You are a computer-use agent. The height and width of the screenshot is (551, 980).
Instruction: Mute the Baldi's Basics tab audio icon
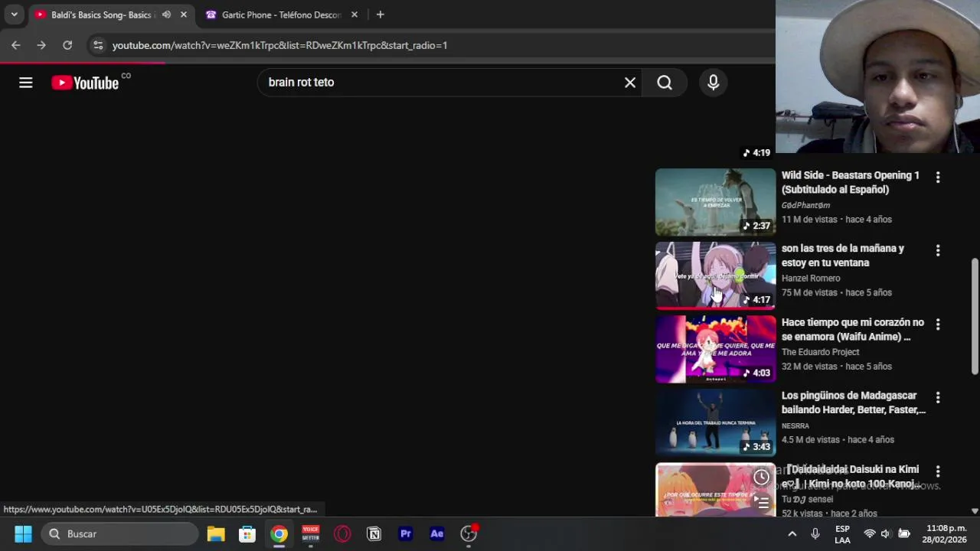pyautogui.click(x=166, y=15)
